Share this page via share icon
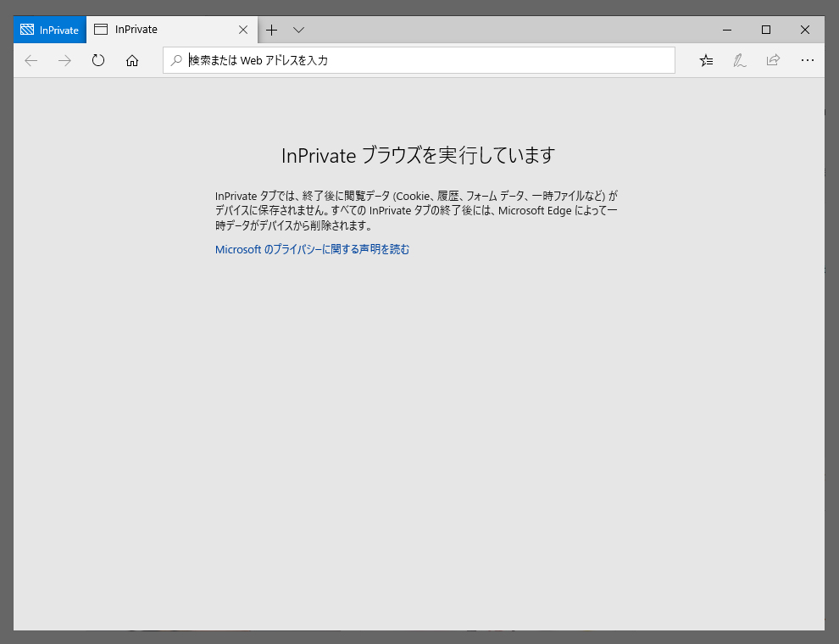 pos(773,60)
